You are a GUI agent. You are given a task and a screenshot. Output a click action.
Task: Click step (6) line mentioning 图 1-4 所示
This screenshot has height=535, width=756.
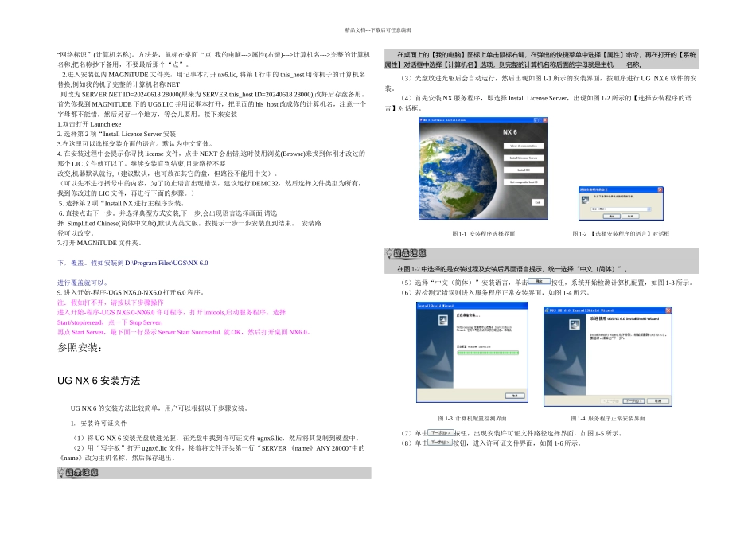[x=495, y=292]
